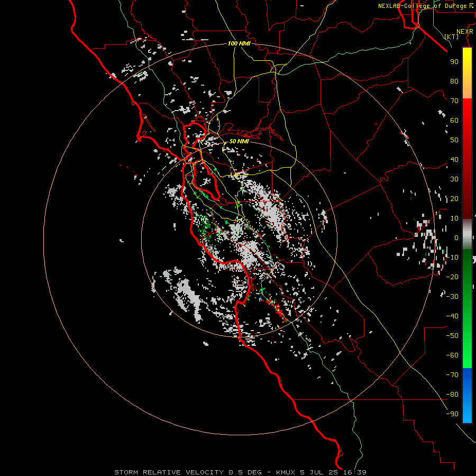The height and width of the screenshot is (476, 476).
Task: Click the "KMUX" radar site identifier
Action: 286,472
